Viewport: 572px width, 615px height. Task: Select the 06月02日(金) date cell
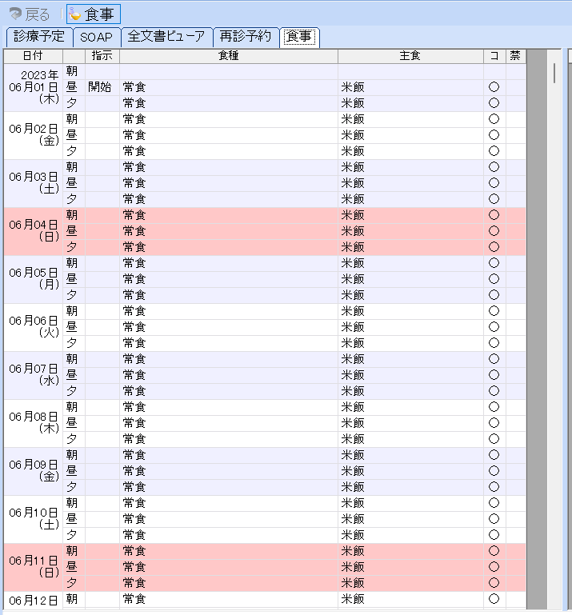[33, 135]
